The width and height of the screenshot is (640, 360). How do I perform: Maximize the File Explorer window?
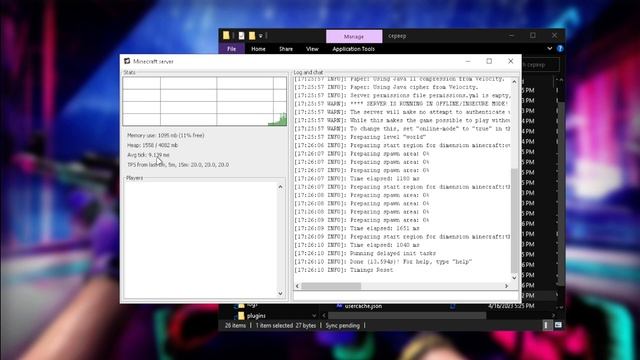pyautogui.click(x=533, y=36)
